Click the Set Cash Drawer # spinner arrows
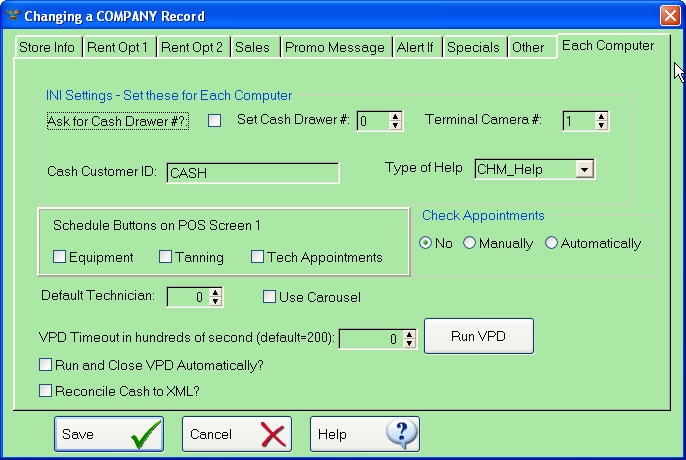Viewport: 686px width, 460px height. pyautogui.click(x=396, y=121)
